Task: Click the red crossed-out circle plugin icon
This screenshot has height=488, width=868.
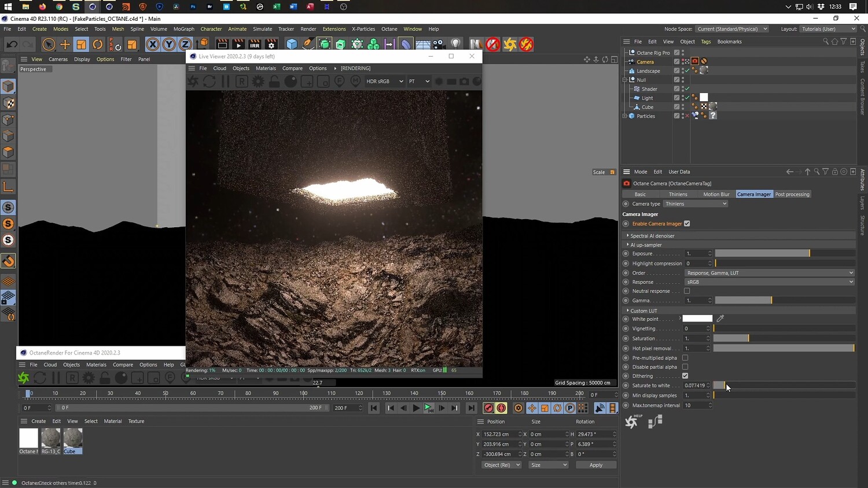Action: click(x=492, y=45)
